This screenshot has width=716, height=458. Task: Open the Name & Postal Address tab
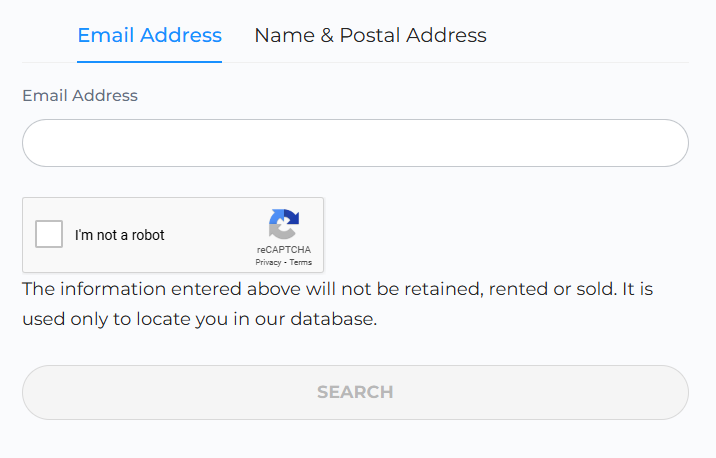370,36
